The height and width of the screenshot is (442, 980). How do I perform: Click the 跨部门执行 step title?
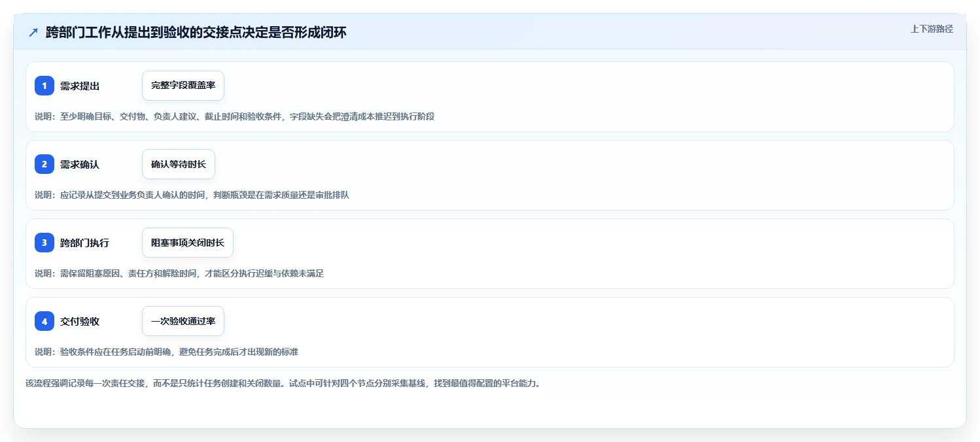click(85, 243)
